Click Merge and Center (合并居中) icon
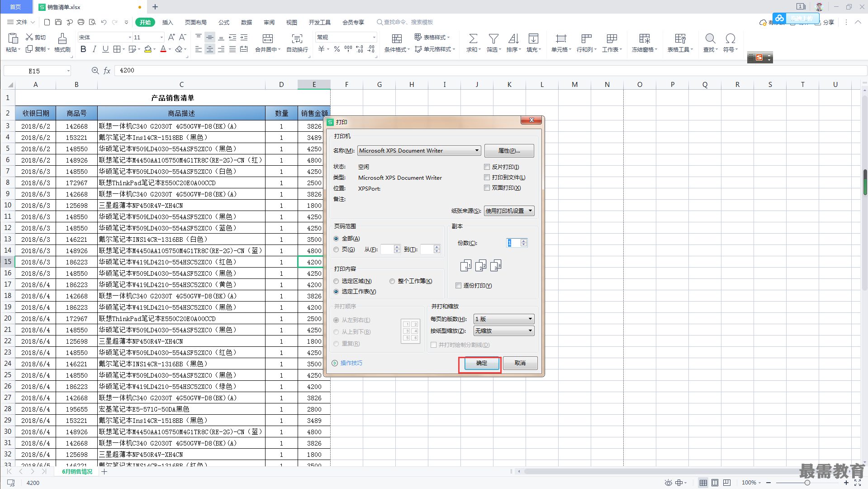The height and width of the screenshot is (489, 868). click(268, 38)
